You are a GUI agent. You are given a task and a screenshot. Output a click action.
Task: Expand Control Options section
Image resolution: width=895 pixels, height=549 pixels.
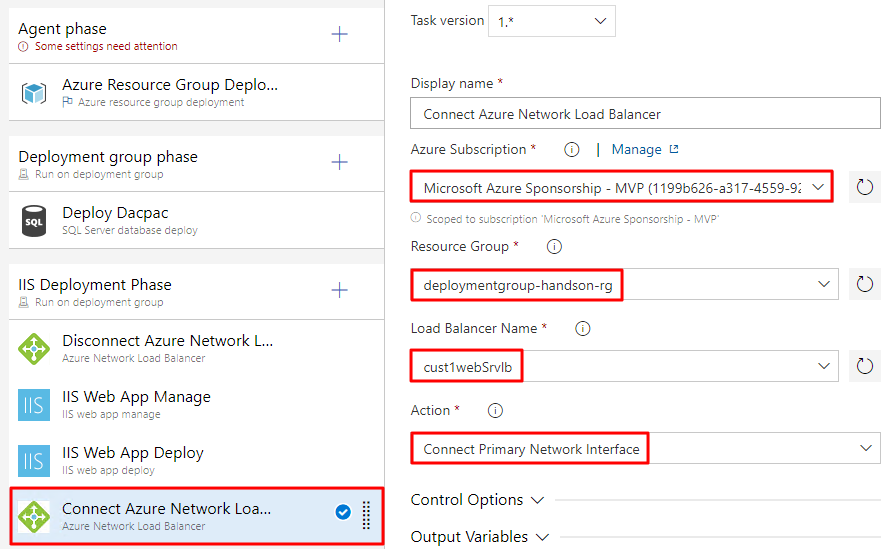[x=477, y=500]
